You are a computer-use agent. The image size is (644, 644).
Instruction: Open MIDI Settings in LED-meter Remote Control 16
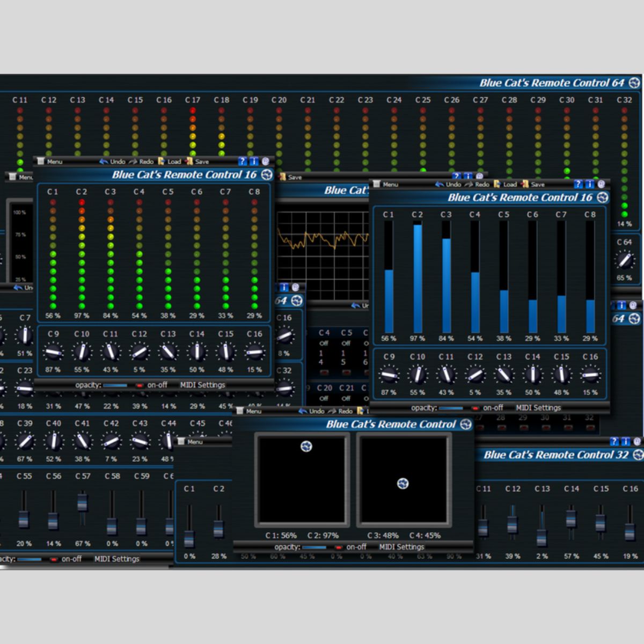coord(203,385)
